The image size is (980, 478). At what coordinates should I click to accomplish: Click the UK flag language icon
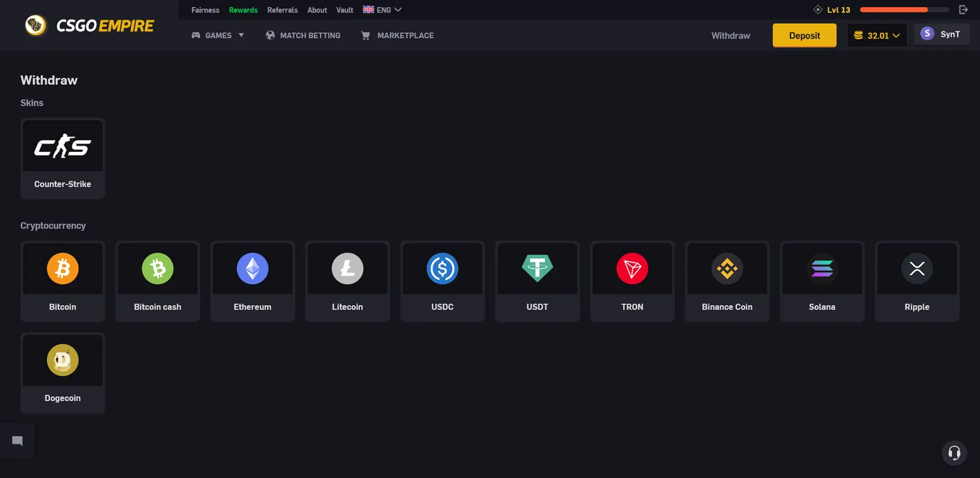pyautogui.click(x=368, y=10)
